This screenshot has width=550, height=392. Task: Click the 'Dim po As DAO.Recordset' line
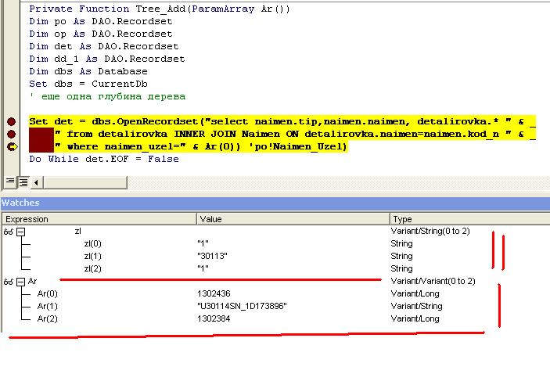pos(101,21)
